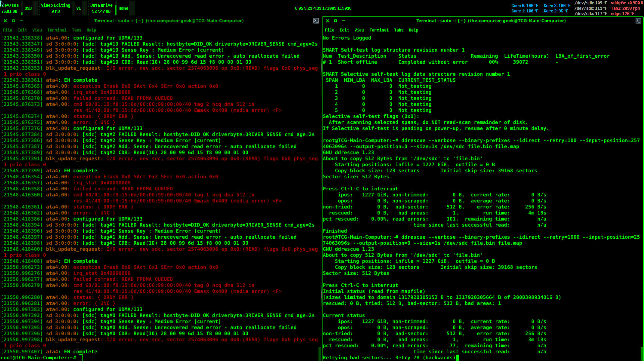Click the right terminal title bar text
The width and height of the screenshot is (644, 361).
(491, 21)
